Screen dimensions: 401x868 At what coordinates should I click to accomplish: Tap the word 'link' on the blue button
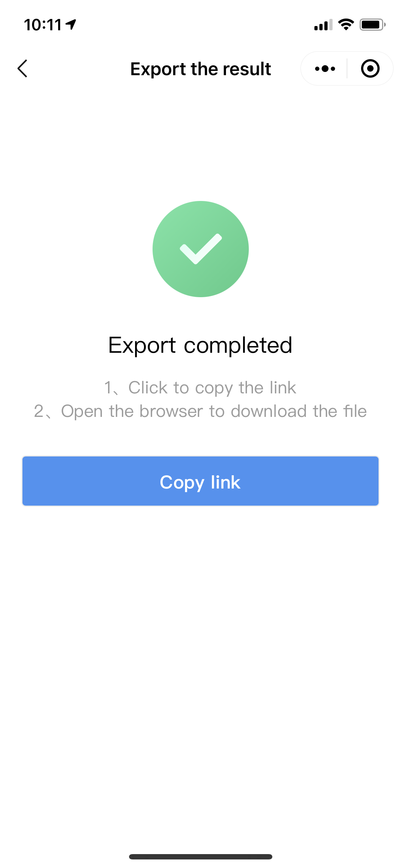click(225, 482)
